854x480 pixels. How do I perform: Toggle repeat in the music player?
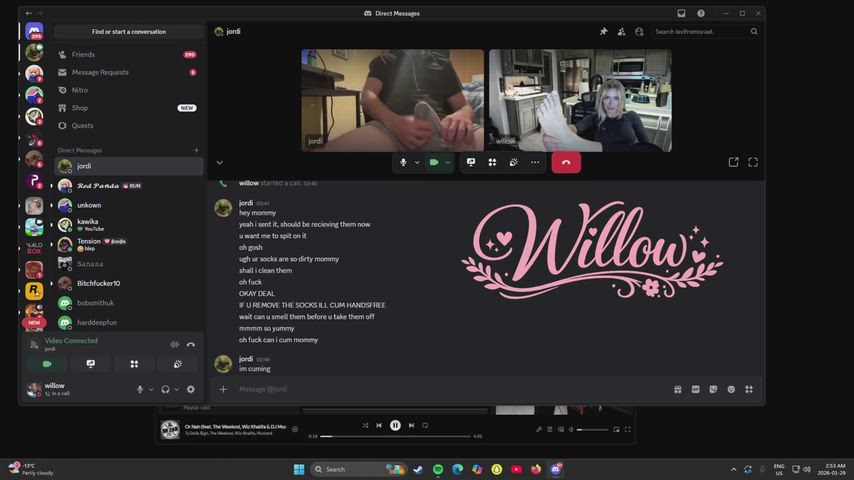click(x=425, y=425)
